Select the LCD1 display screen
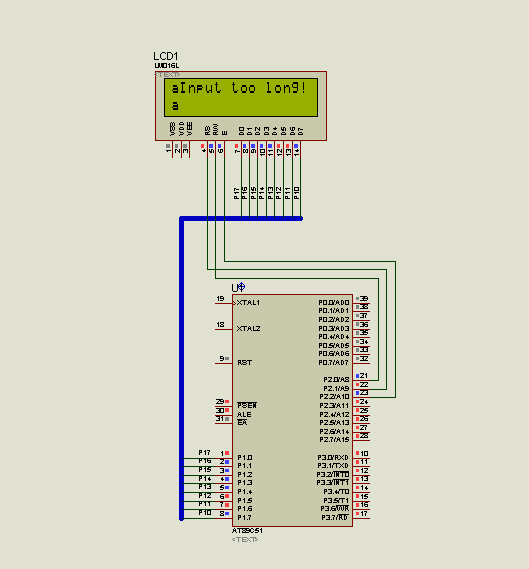The image size is (529, 569). pos(241,97)
